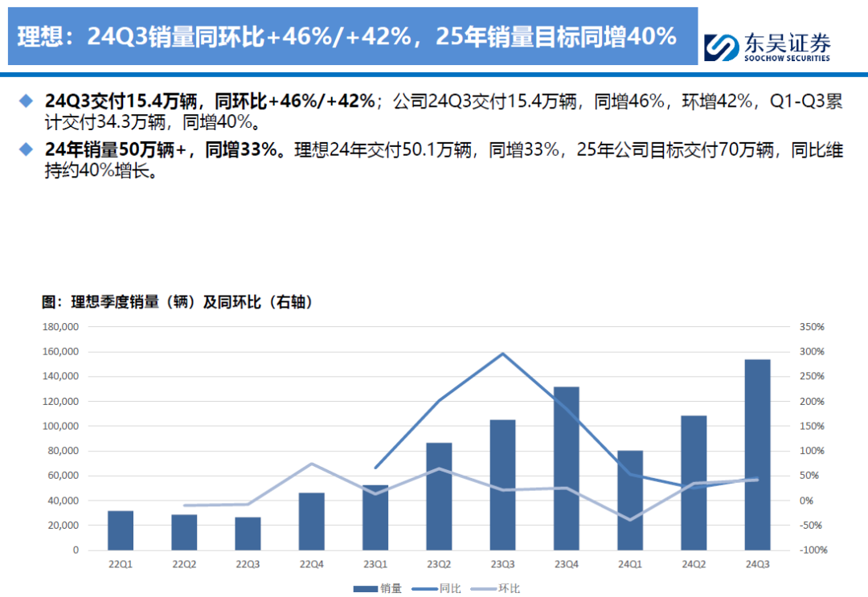Click the 22Q1 x-axis label
The width and height of the screenshot is (868, 597).
(x=121, y=564)
